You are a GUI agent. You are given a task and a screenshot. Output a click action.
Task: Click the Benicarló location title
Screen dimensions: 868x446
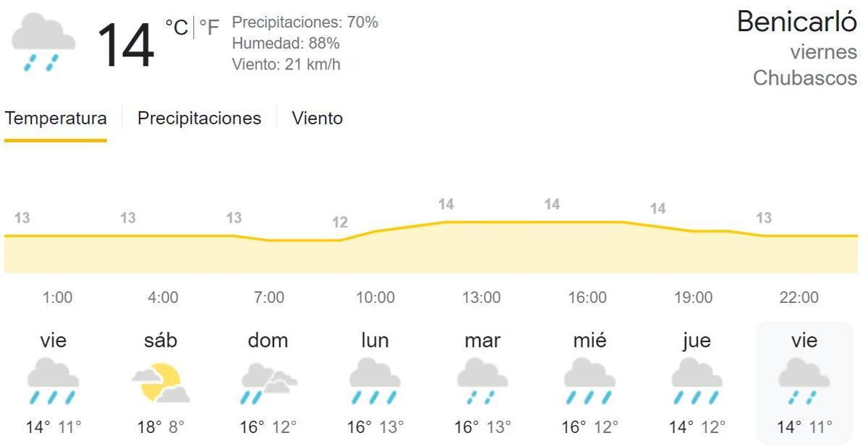796,22
